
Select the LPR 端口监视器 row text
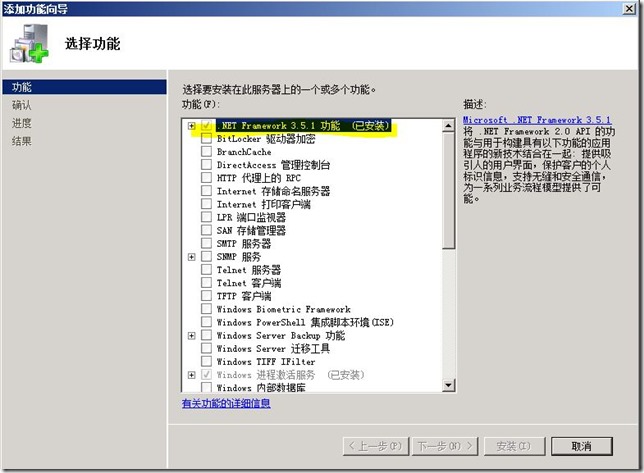(251, 217)
